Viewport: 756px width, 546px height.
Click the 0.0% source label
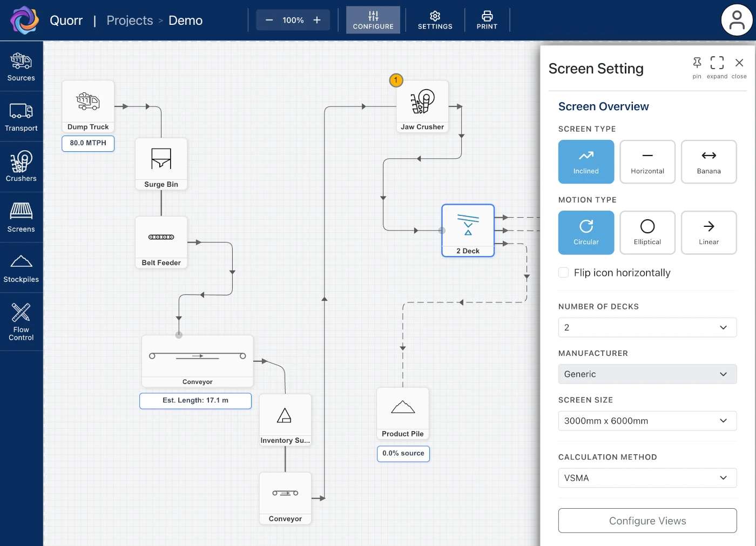click(403, 454)
